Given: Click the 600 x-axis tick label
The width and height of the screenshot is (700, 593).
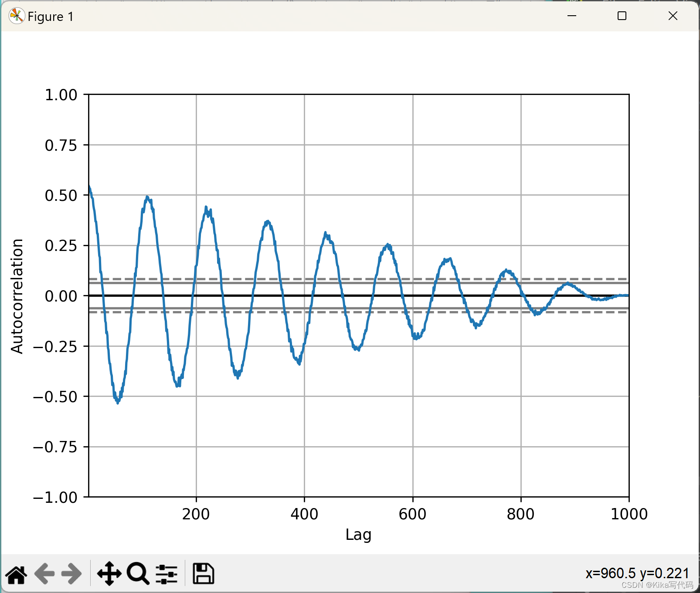Looking at the screenshot, I should [413, 514].
